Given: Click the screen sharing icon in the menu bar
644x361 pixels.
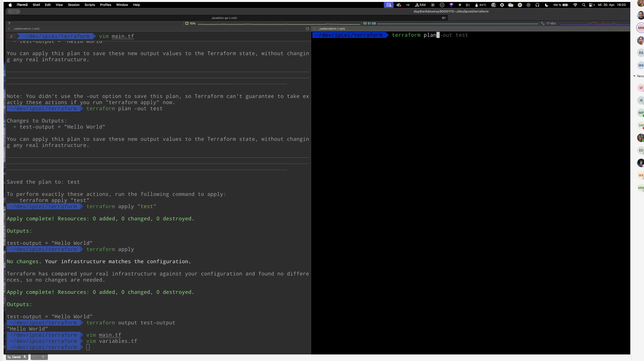Looking at the screenshot, I should pos(389,5).
